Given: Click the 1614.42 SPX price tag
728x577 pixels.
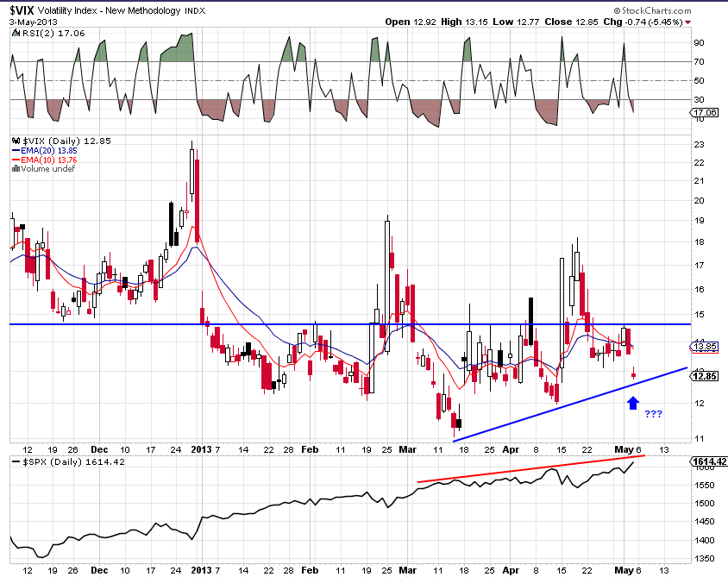Looking at the screenshot, I should 706,462.
